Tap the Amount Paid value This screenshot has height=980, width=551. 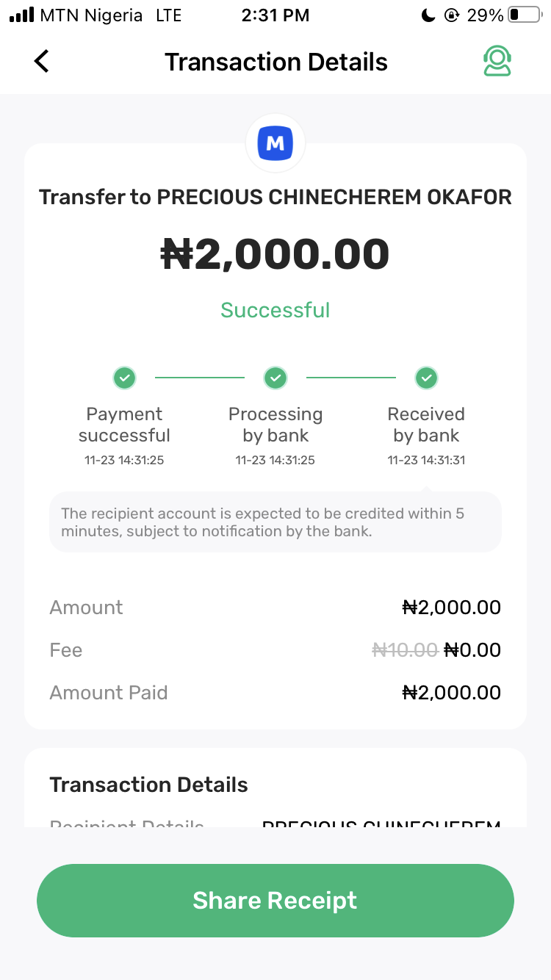pyautogui.click(x=451, y=693)
